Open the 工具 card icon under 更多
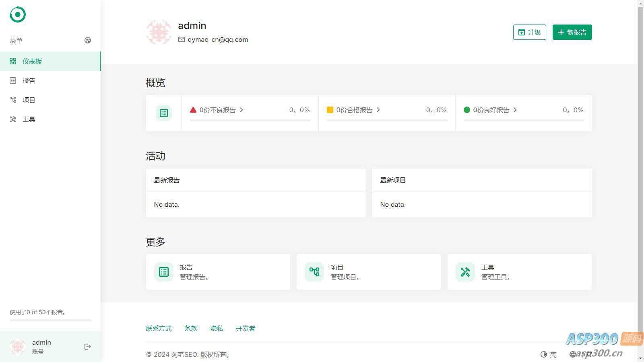 point(465,272)
